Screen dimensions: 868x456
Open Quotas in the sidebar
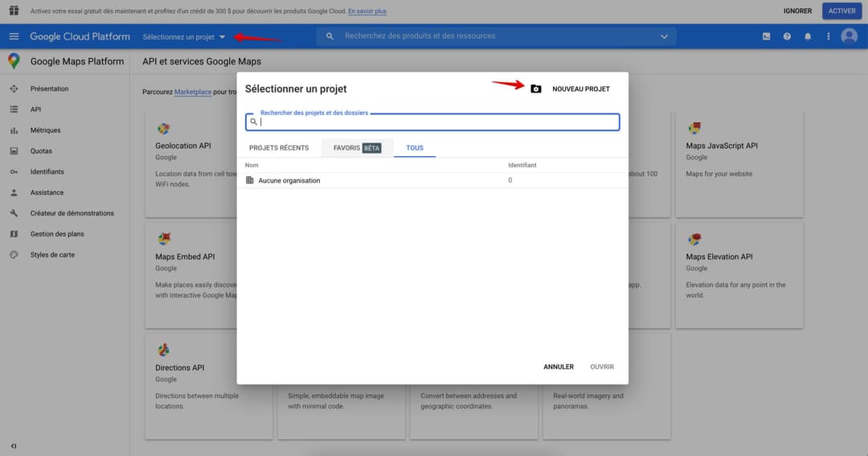point(41,150)
